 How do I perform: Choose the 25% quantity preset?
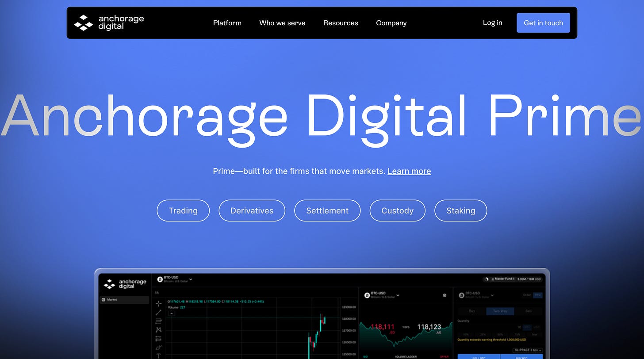point(483,335)
